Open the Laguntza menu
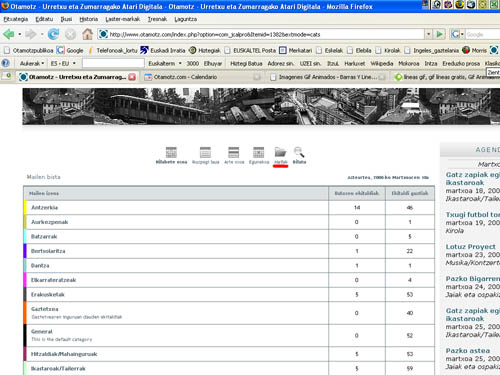The width and height of the screenshot is (500, 375). pyautogui.click(x=185, y=19)
